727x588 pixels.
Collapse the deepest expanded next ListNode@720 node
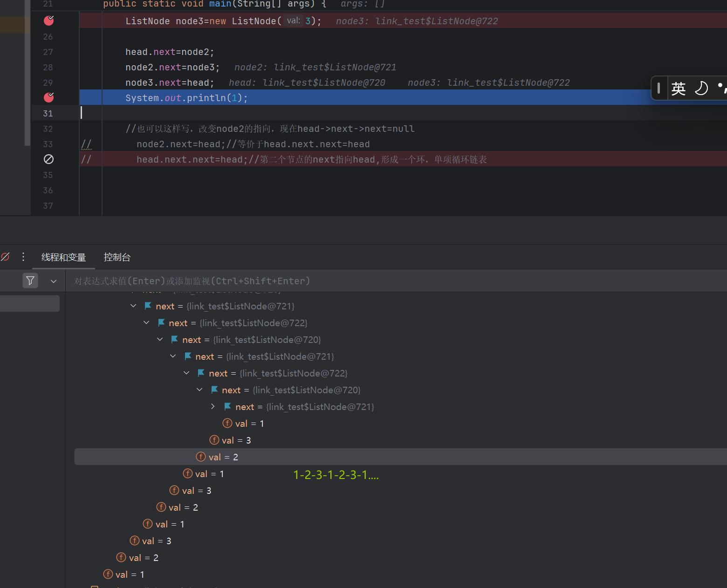click(199, 390)
